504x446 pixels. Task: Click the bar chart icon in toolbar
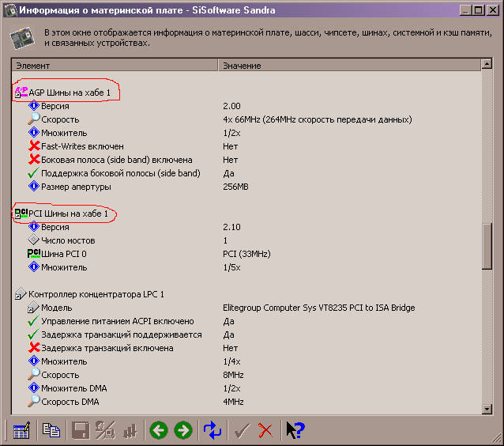130,430
